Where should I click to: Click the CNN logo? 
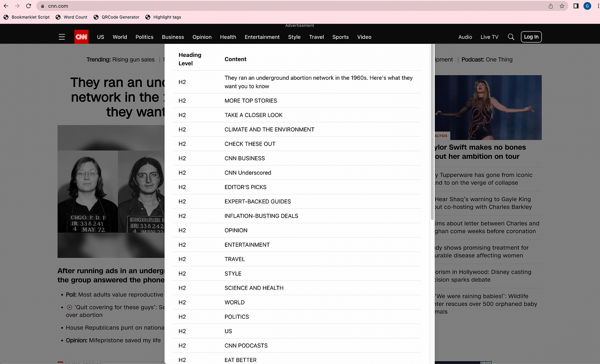[x=81, y=37]
